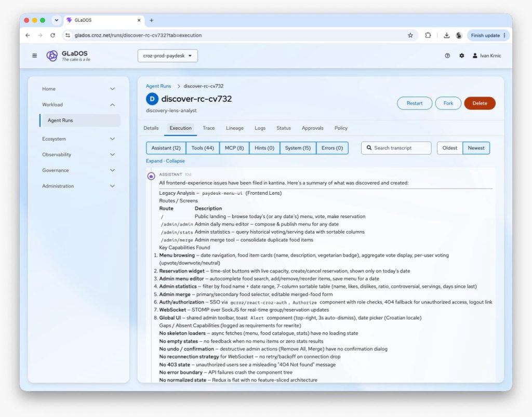Open the browser extensions puzzle icon

coord(428,35)
